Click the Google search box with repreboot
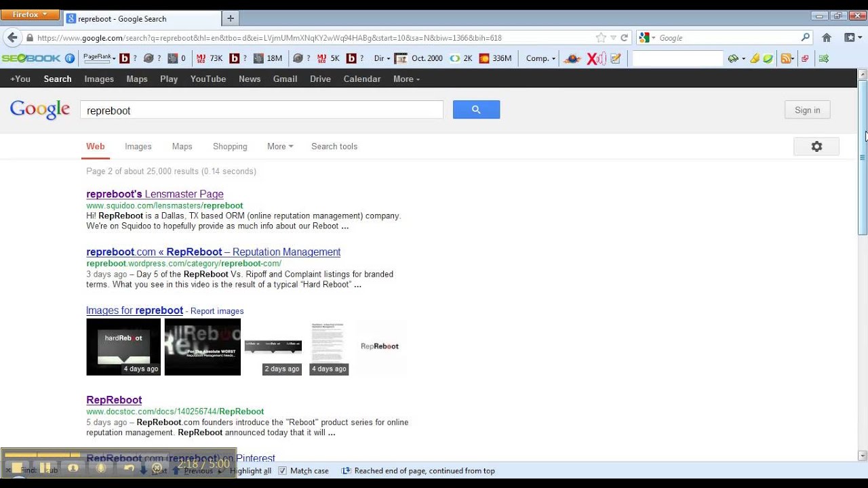 click(262, 110)
